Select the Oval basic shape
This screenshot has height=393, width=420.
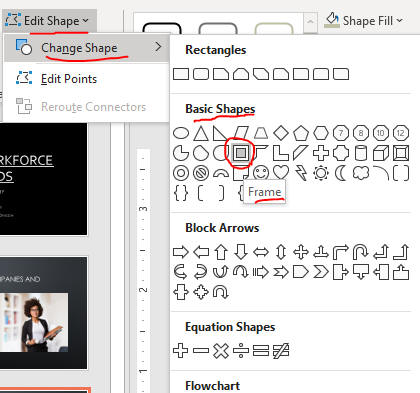[181, 133]
